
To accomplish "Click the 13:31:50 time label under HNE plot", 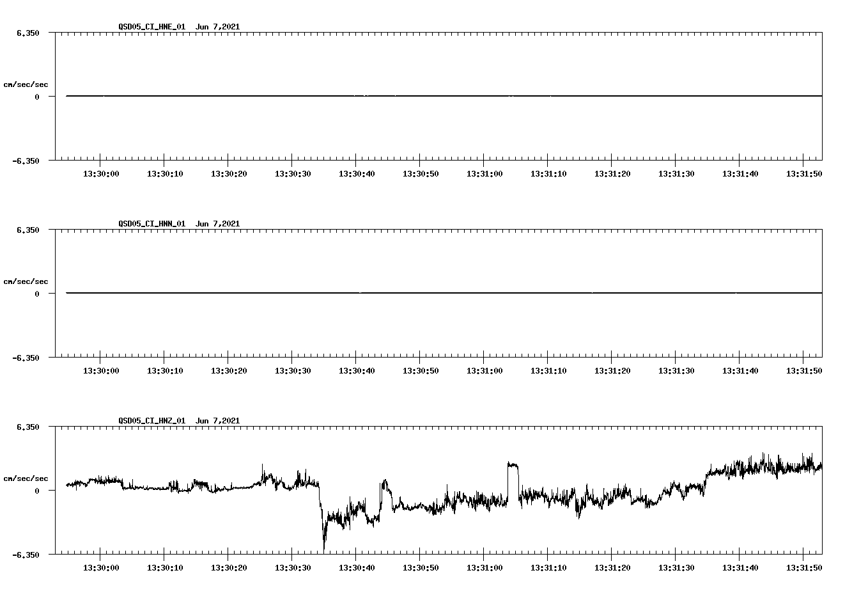I will (x=804, y=174).
